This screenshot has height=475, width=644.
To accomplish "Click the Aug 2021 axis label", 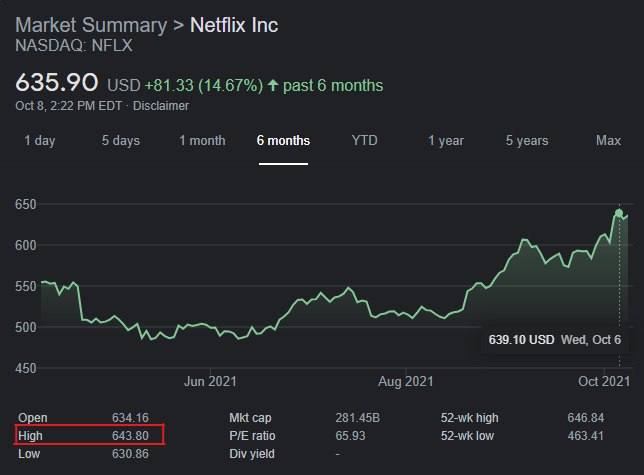I will pyautogui.click(x=406, y=382).
